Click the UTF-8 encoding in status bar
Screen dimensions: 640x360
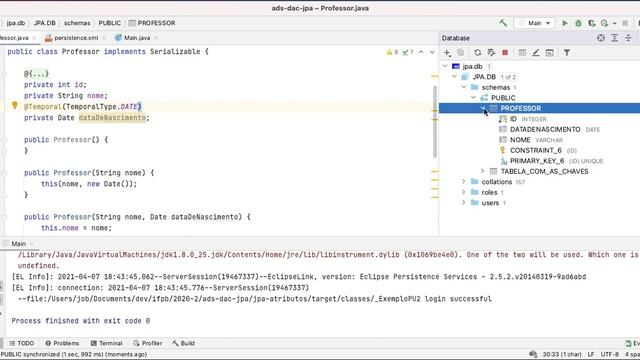tap(610, 354)
